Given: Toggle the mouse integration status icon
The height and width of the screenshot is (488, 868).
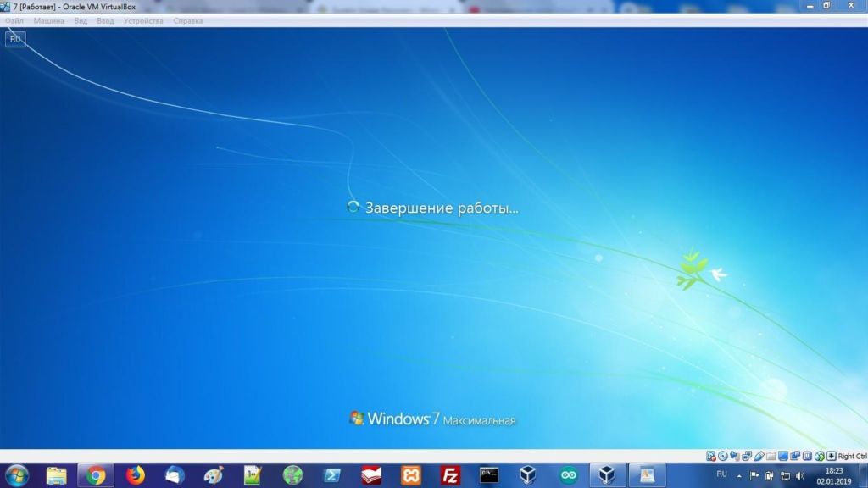Looking at the screenshot, I should tap(820, 456).
